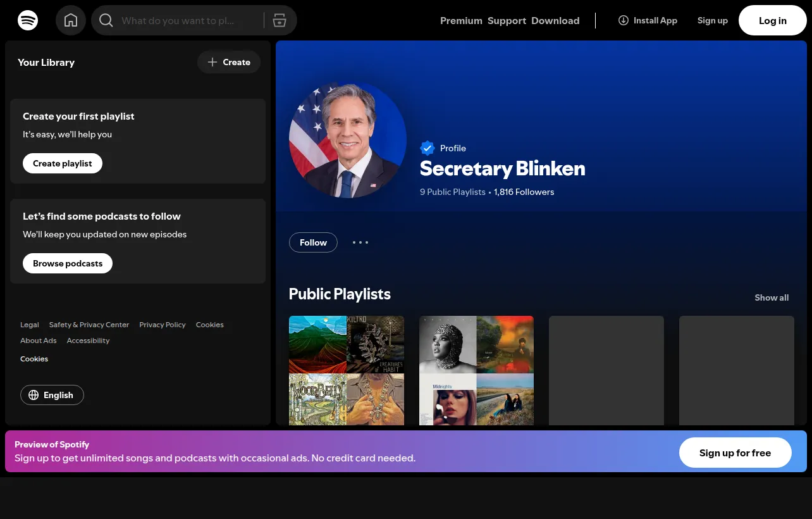Click the Log in button
Image resolution: width=812 pixels, height=519 pixels.
click(773, 20)
